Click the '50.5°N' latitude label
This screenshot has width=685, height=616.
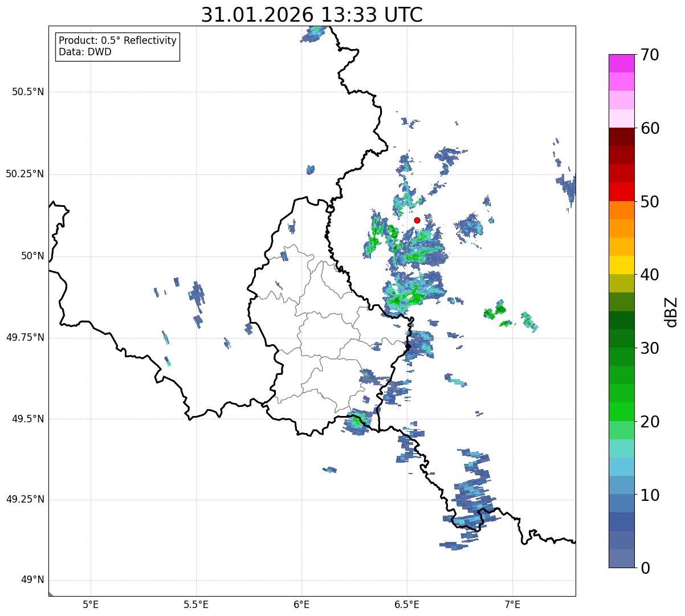[x=27, y=92]
